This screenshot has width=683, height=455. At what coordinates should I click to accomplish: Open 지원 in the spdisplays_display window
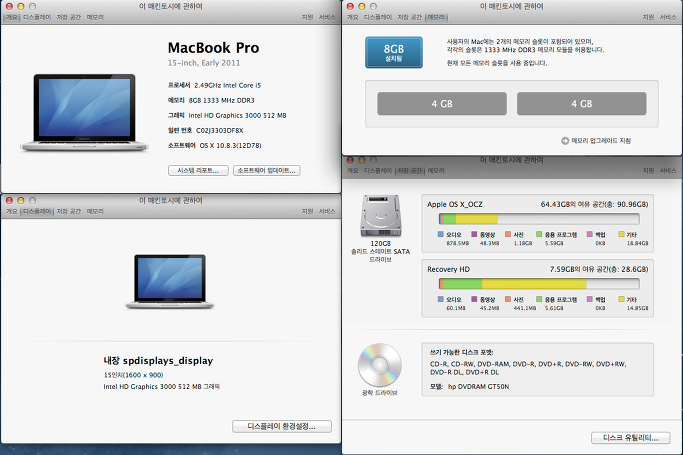click(308, 211)
